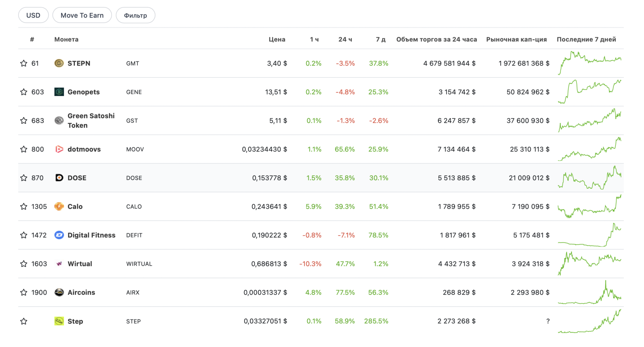Open the USD currency dropdown
Screen dimensions: 644x347
(x=33, y=15)
